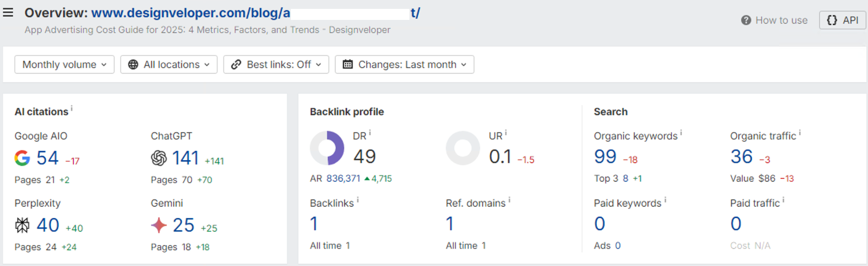Open the Changes: Last month dropdown
The width and height of the screenshot is (868, 266).
click(x=404, y=64)
